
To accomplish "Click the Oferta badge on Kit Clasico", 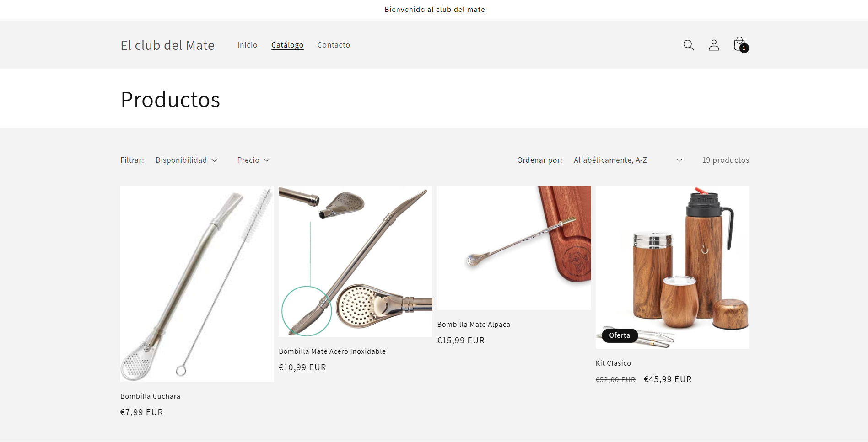I will pyautogui.click(x=620, y=335).
